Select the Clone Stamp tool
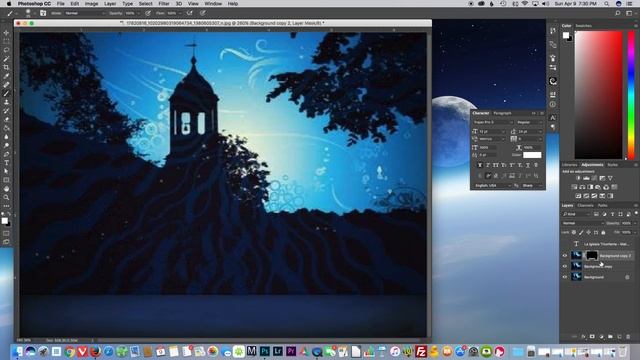This screenshot has width=640, height=360. [6, 102]
